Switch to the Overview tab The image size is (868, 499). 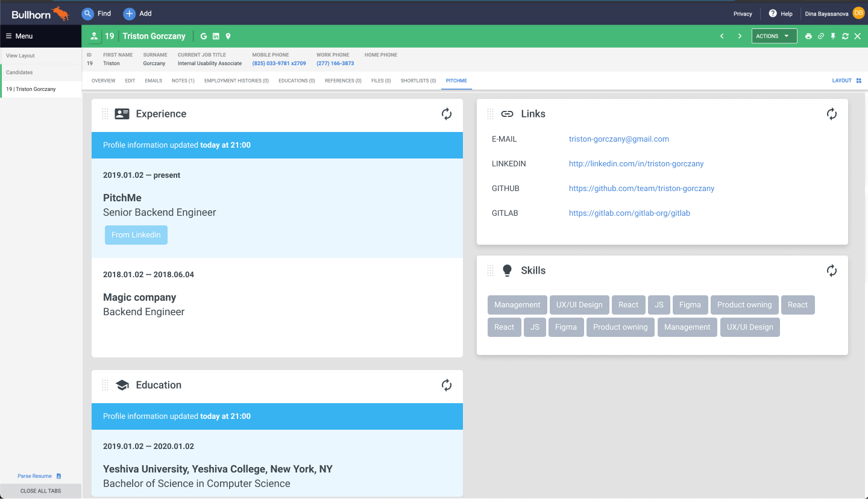104,81
